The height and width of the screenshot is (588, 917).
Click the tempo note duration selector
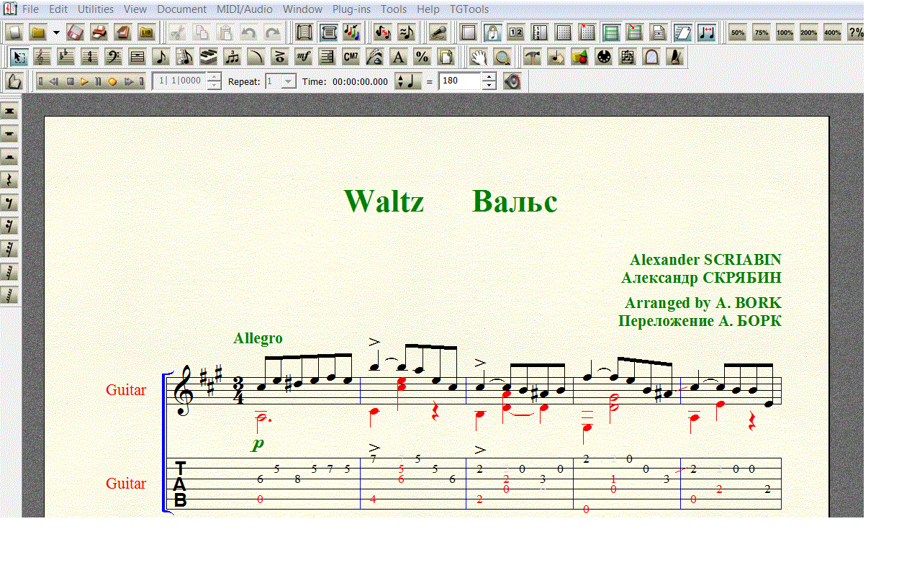[x=408, y=81]
